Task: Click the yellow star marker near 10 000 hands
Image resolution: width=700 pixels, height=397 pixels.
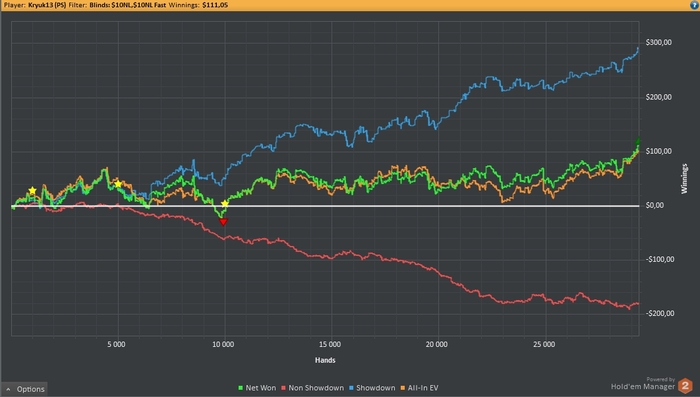Action: (x=225, y=204)
